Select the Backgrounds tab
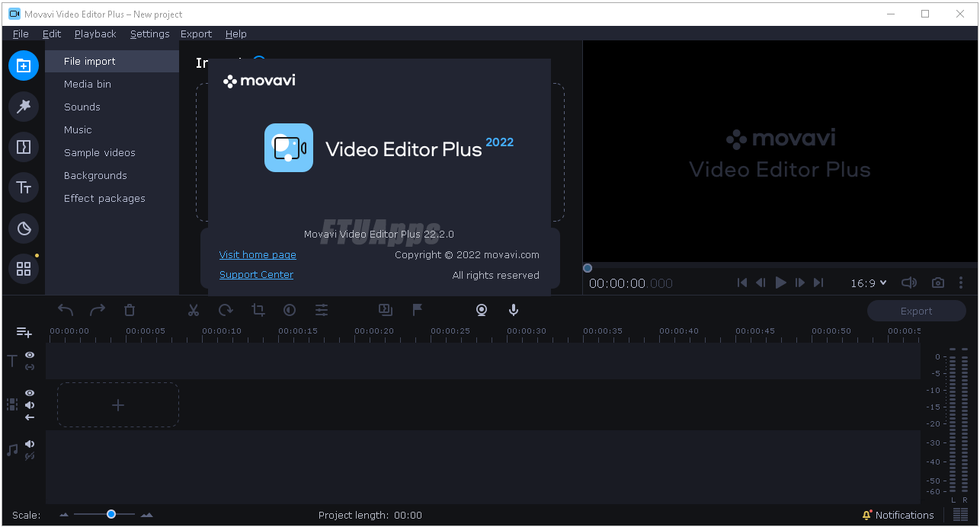This screenshot has height=527, width=980. click(x=112, y=175)
